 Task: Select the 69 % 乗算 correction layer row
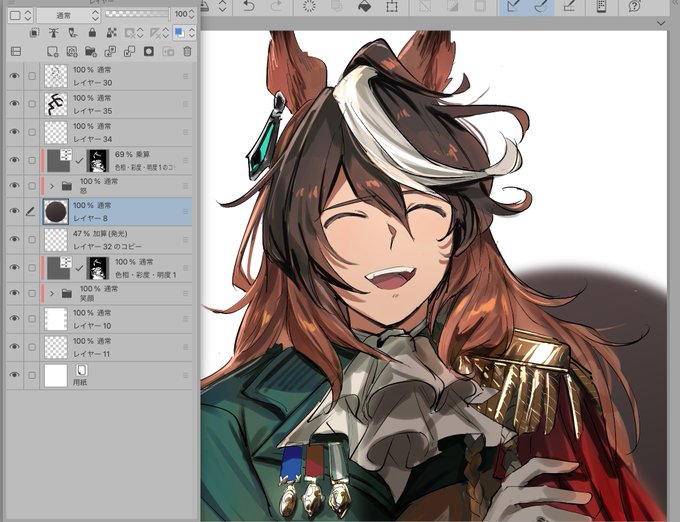pyautogui.click(x=99, y=160)
